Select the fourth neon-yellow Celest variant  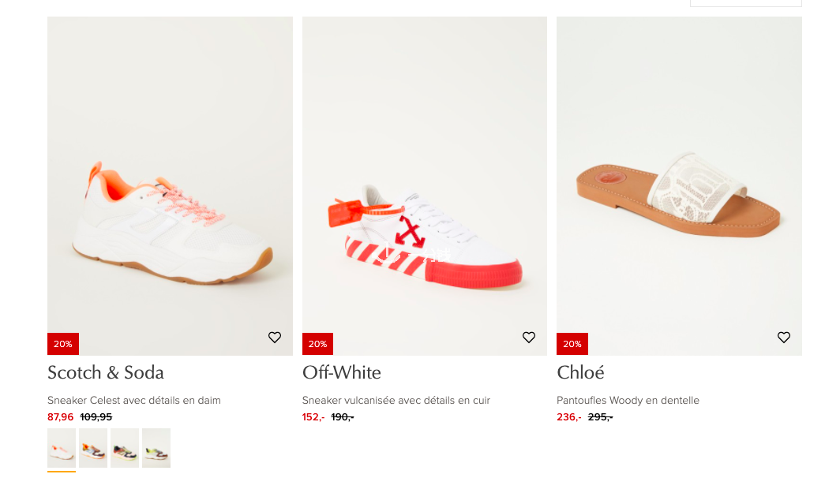156,448
